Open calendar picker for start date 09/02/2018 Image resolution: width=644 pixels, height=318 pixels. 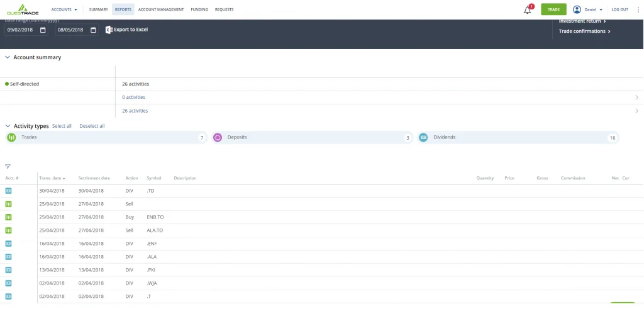click(43, 30)
